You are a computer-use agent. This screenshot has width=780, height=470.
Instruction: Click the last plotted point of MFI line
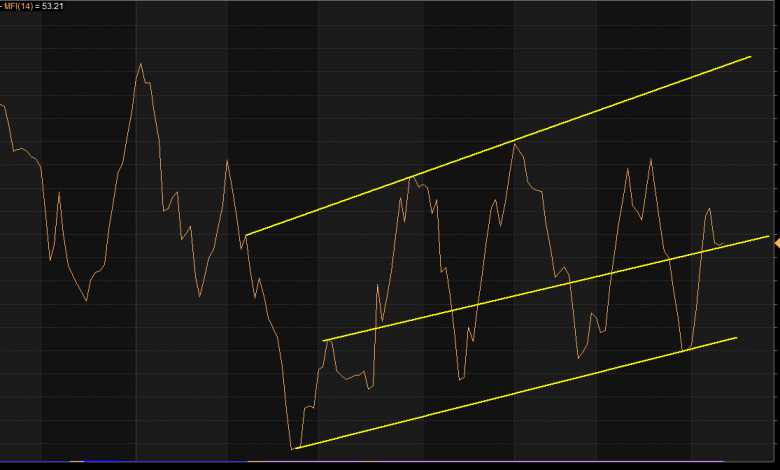pyautogui.click(x=724, y=243)
